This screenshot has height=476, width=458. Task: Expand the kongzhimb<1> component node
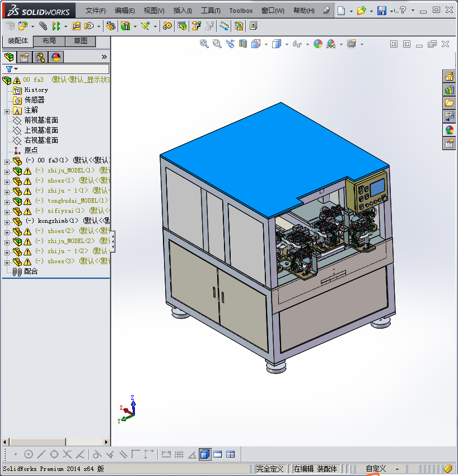coord(7,222)
